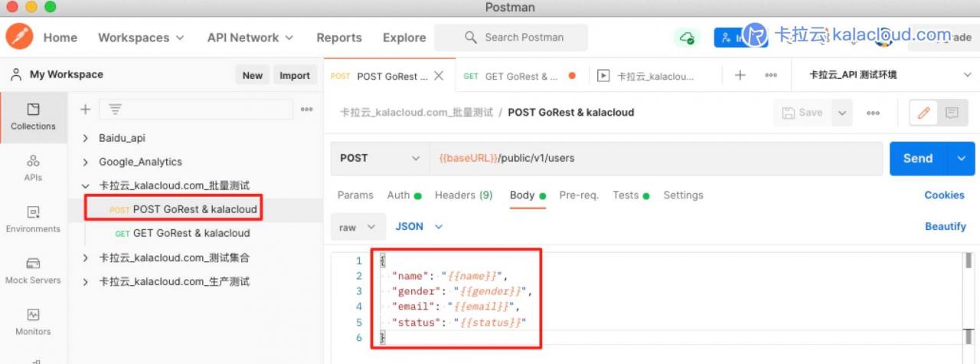Collapse the 卡拉云_kalacloud.com_批量测试 collection
The height and width of the screenshot is (364, 980).
point(86,185)
